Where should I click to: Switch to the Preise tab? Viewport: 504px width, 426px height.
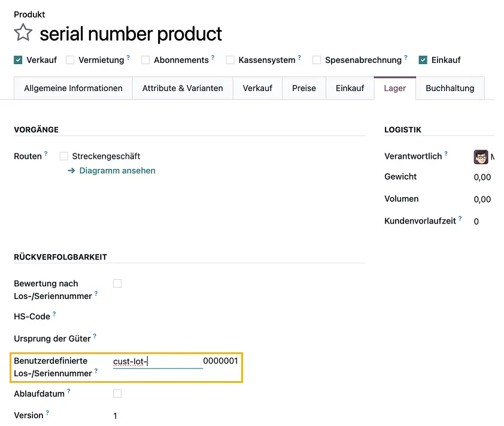(303, 87)
